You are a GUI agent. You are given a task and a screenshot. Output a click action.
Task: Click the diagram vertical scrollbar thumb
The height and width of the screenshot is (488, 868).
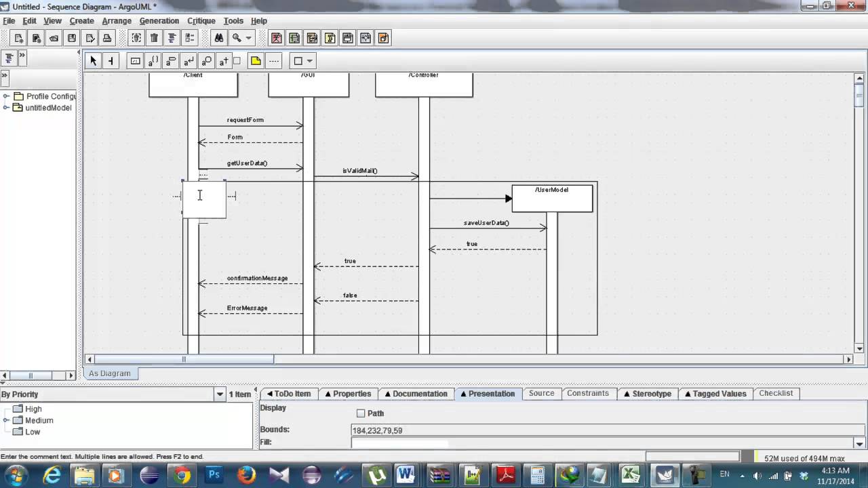(x=859, y=96)
